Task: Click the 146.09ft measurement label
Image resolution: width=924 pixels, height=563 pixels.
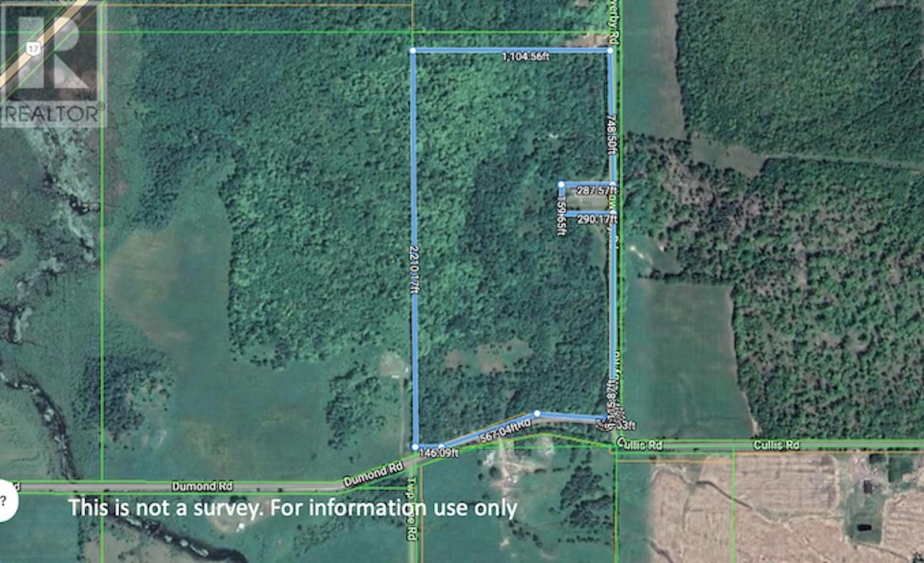Action: (x=438, y=453)
